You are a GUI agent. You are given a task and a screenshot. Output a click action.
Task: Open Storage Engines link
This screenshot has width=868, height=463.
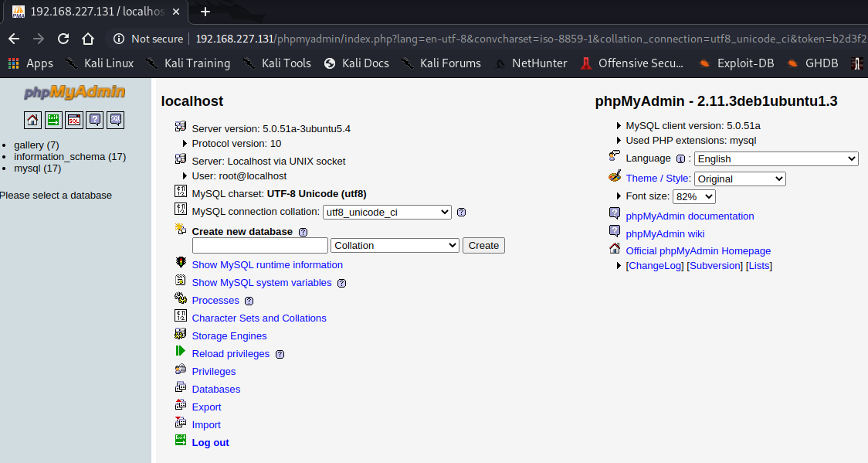click(x=229, y=335)
